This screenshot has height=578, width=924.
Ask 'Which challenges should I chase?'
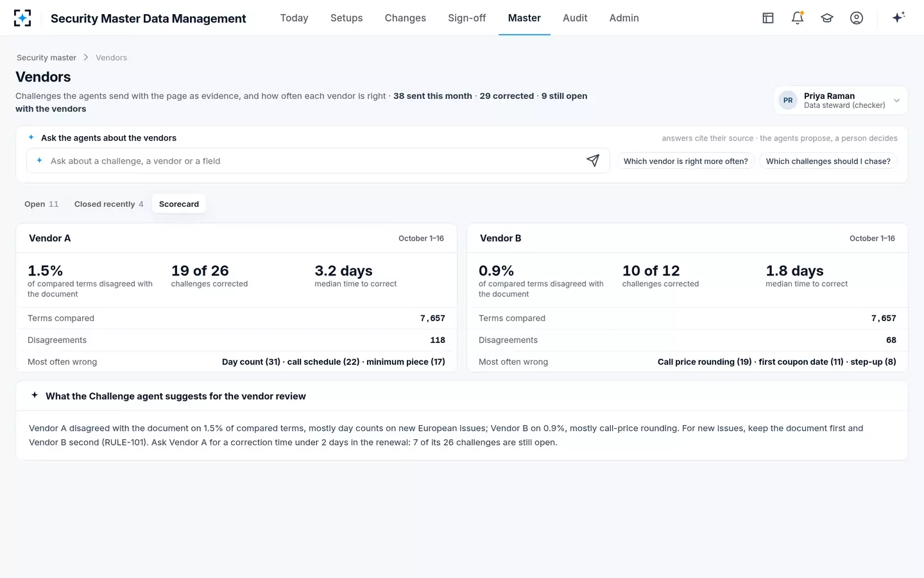(828, 161)
